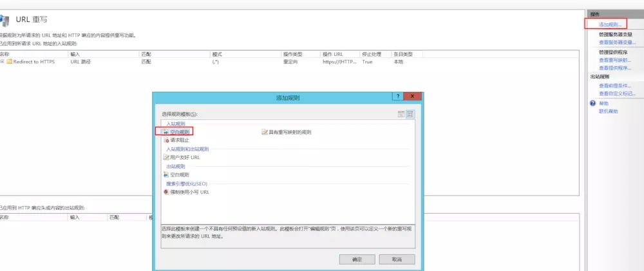Pick the 用户友好 URL template
The width and height of the screenshot is (644, 271).
point(185,157)
